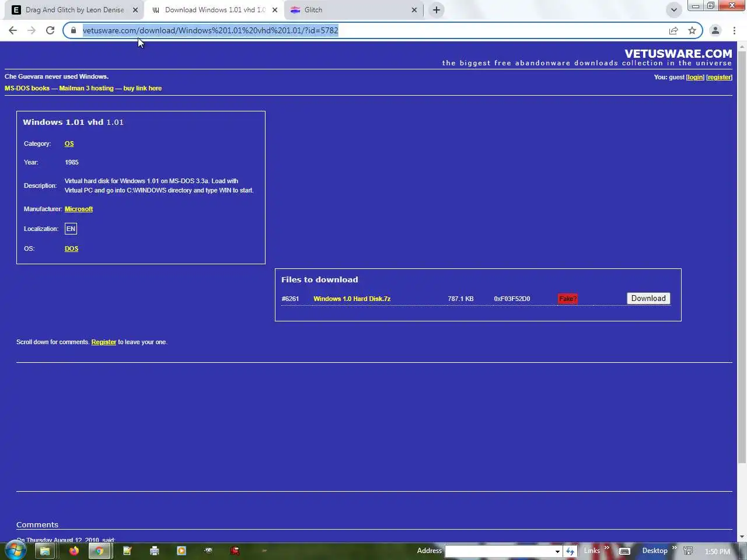Close the Download Windows 1.01 vhd tab
The width and height of the screenshot is (747, 560).
(x=275, y=10)
